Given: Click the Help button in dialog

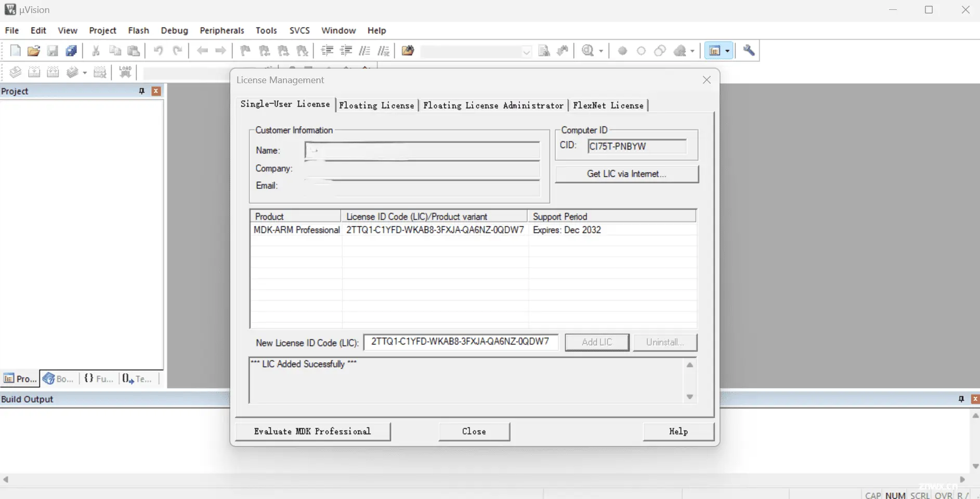Looking at the screenshot, I should click(678, 431).
